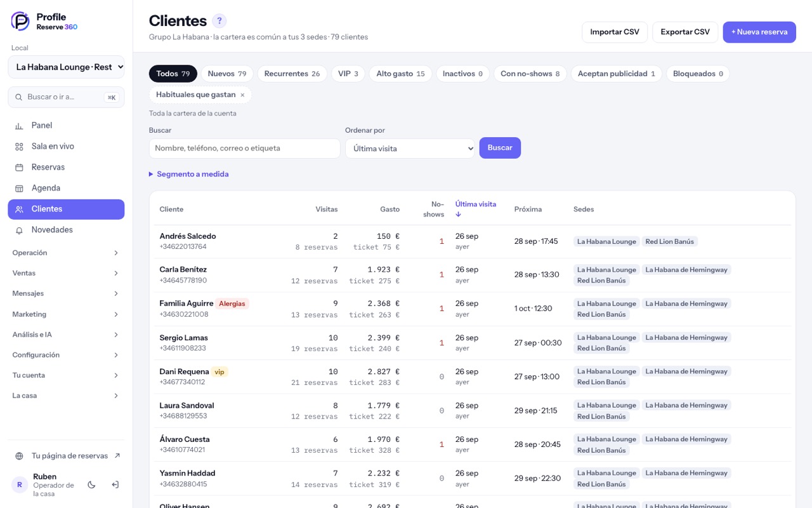Select the Recurrentes filter tab

point(292,74)
